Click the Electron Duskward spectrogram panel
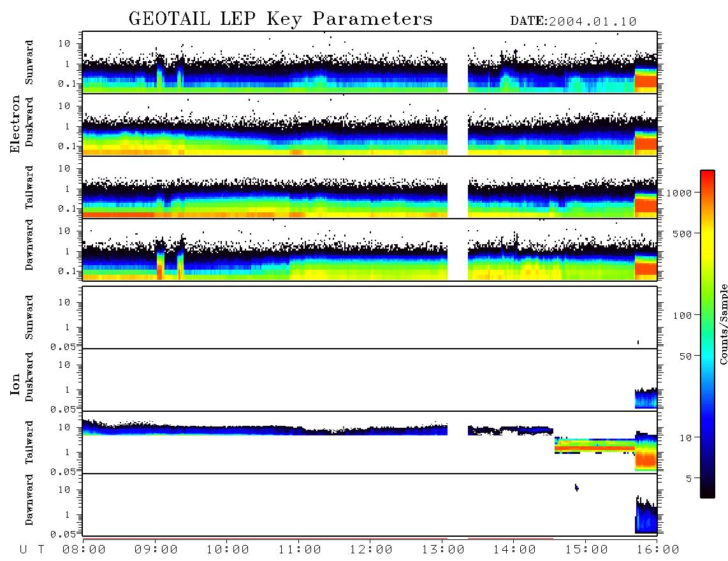 (370, 124)
